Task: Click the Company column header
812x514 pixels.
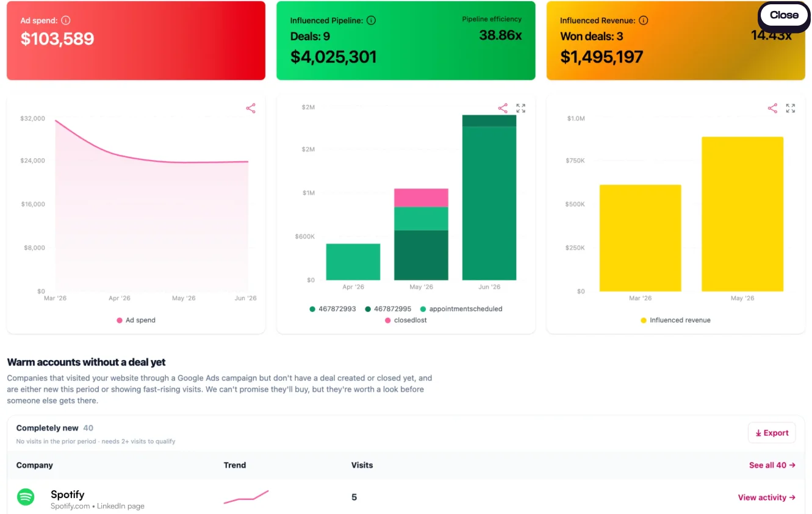Action: (35, 465)
